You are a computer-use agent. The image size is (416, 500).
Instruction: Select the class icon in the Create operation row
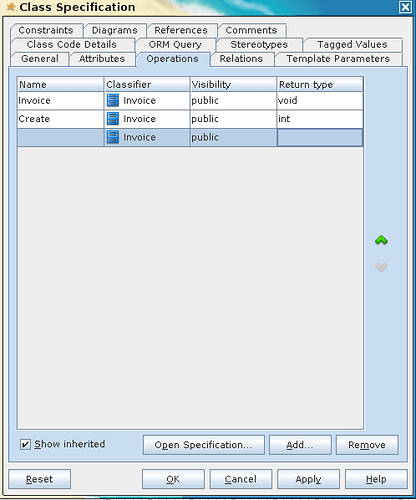point(113,119)
